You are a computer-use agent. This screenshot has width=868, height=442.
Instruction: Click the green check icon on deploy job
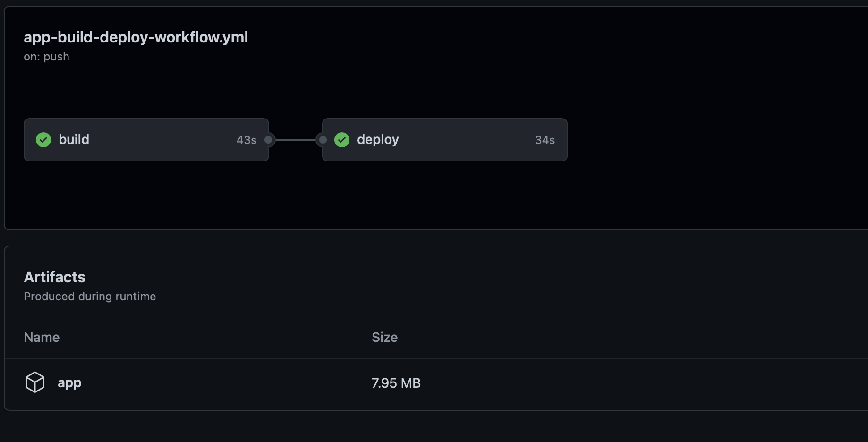click(342, 140)
